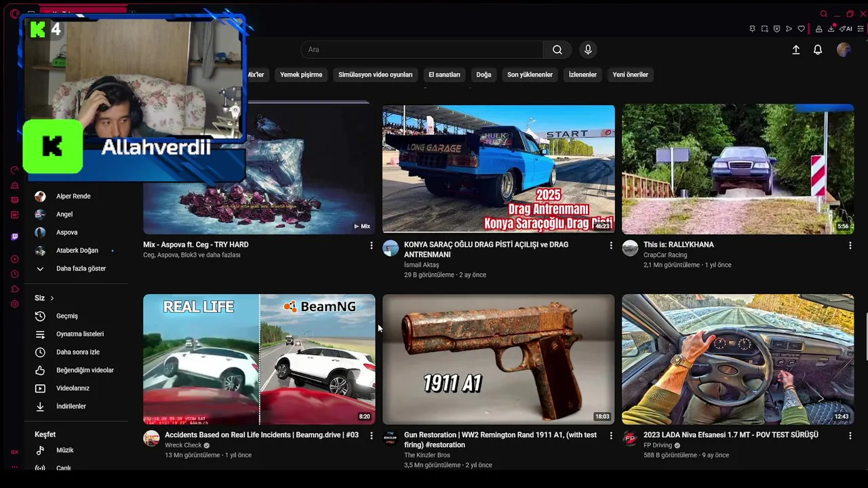Open options menu for Konya drag video
This screenshot has height=488, width=868.
click(610, 245)
